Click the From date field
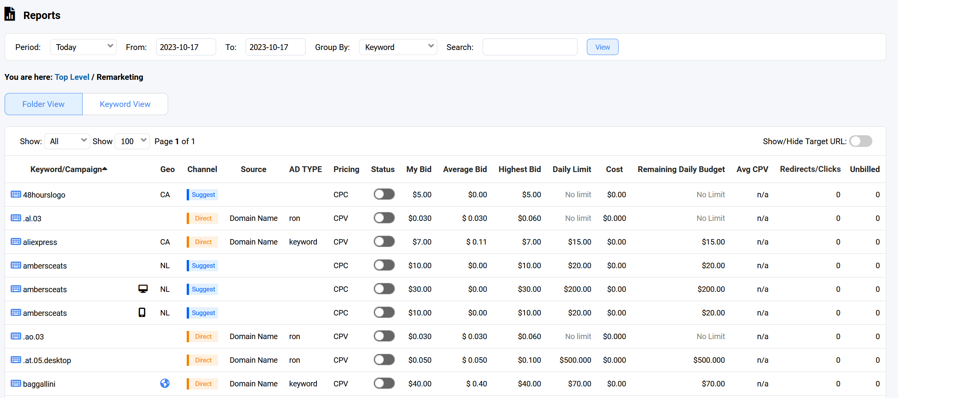Screen dimensions: 980x398 pos(186,47)
